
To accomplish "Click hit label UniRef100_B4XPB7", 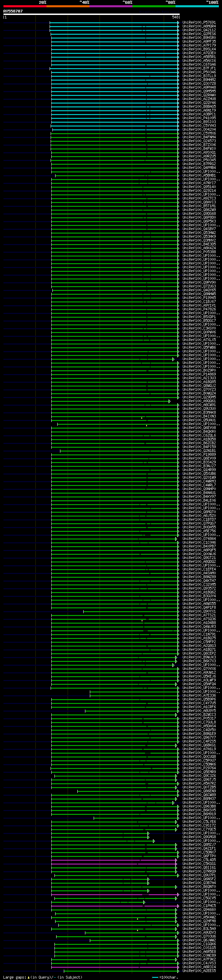I will coord(199,546).
